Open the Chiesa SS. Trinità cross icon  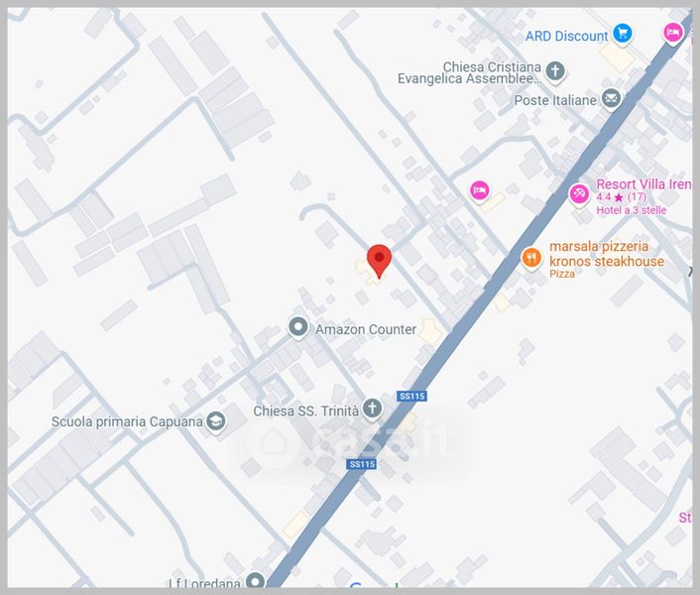coord(372,409)
